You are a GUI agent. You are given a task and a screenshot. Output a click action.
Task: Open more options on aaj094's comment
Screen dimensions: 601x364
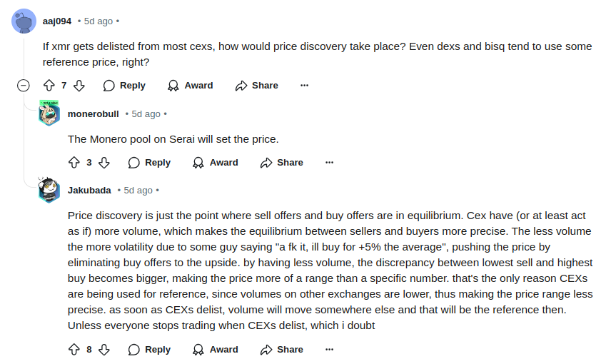click(x=305, y=86)
